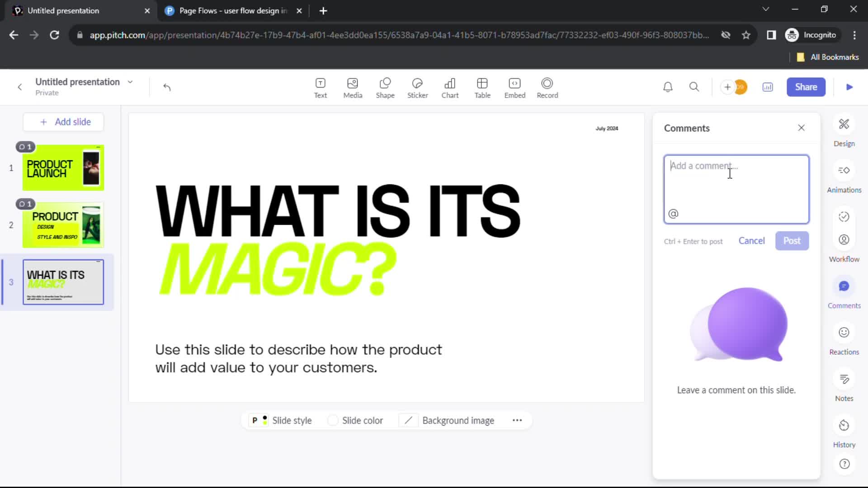This screenshot has height=488, width=868.
Task: Select the Record tool in toolbar
Action: coord(547,87)
